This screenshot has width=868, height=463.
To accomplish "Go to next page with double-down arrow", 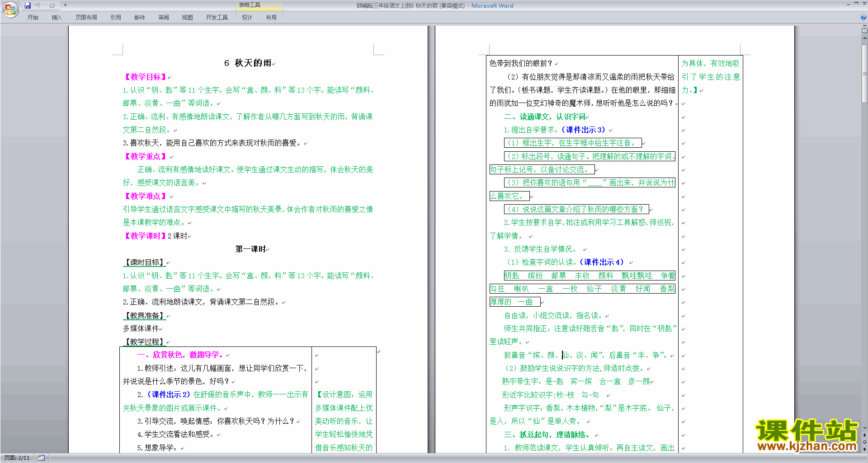I will [x=864, y=449].
